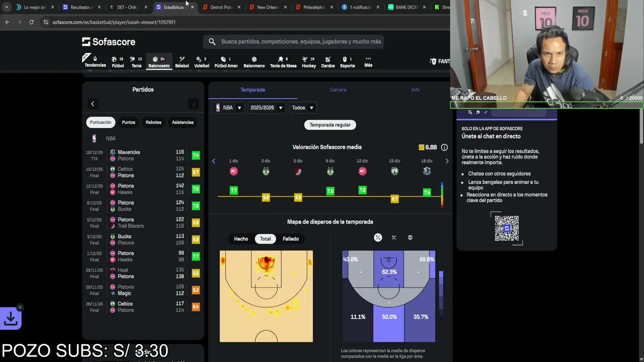The height and width of the screenshot is (362, 644).
Task: Show previous matches in Partidos panel
Action: click(x=93, y=104)
